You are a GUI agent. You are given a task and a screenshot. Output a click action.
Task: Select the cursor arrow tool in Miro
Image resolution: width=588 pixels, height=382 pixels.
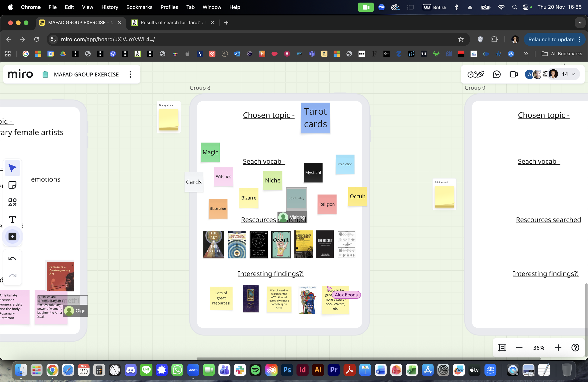click(12, 168)
